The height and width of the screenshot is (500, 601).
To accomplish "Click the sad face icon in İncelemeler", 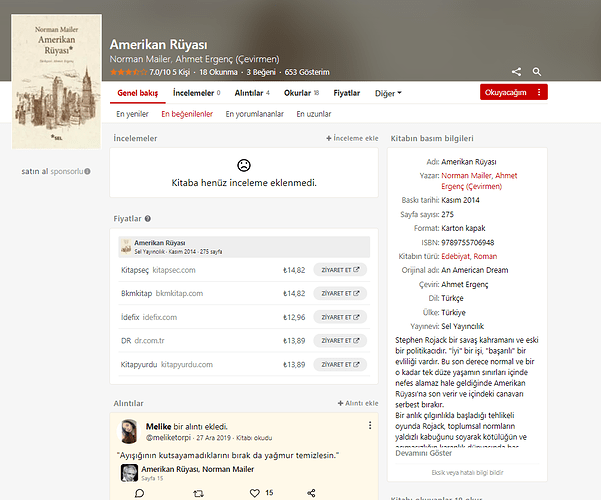I will pos(244,165).
